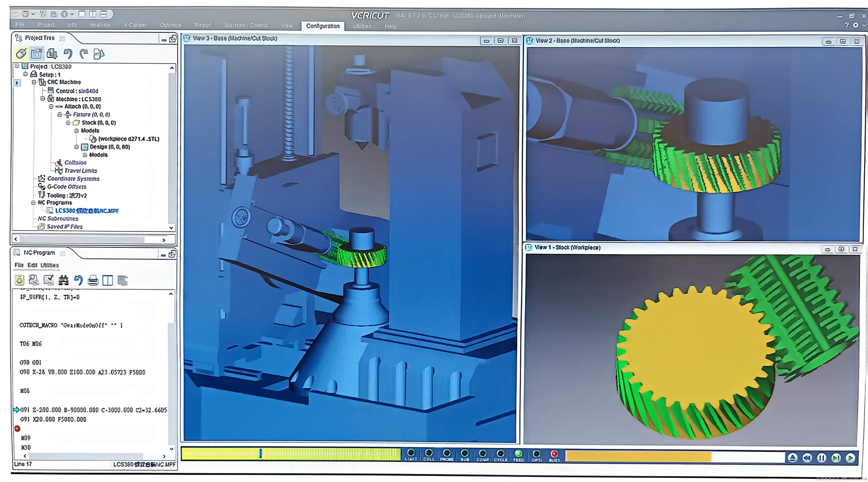868x482 pixels.
Task: Click the import/copy icon in Project Tree toolbar
Action: (52, 53)
